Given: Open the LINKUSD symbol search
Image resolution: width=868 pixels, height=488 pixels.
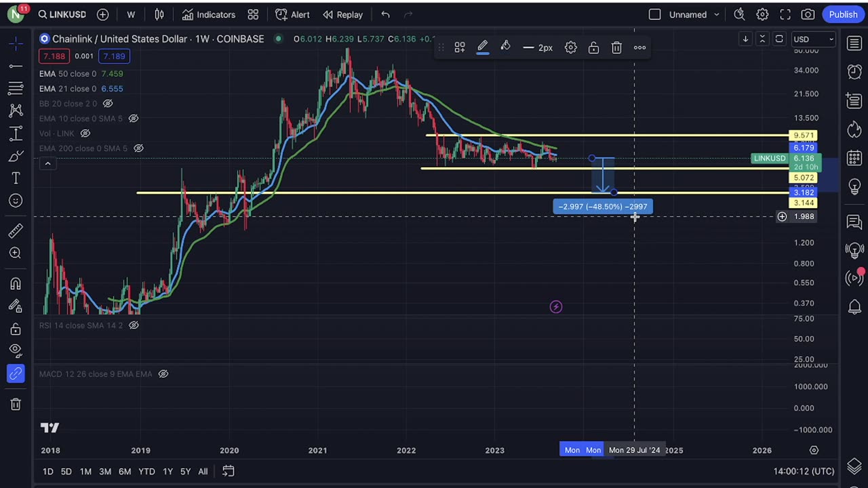Looking at the screenshot, I should (62, 14).
